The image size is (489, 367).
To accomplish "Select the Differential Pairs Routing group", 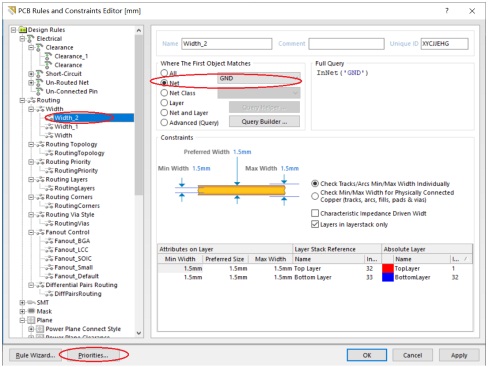I will pyautogui.click(x=81, y=285).
